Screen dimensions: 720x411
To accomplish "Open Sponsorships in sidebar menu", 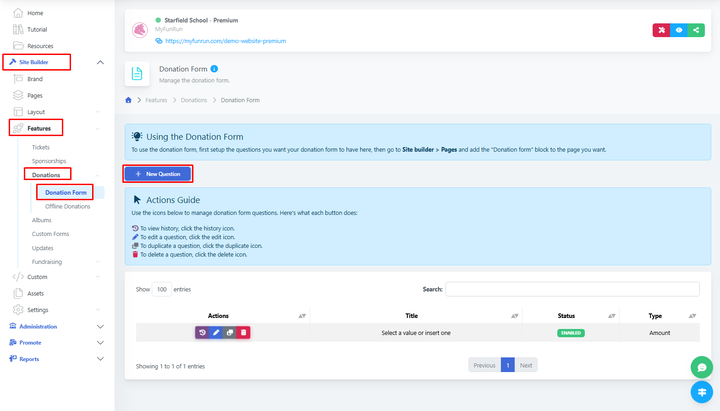I will point(49,160).
